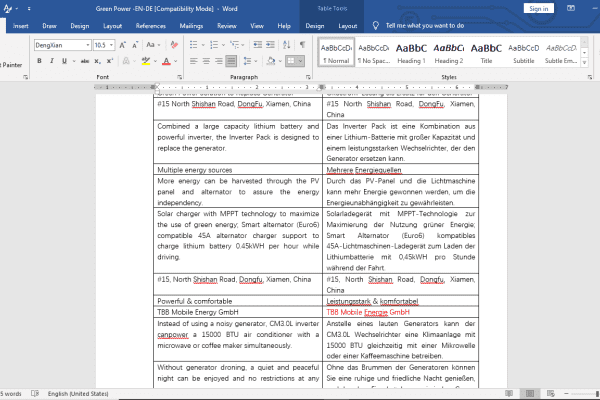Click the Shading paint bucket icon
Screen dimensions: 600x400
pos(271,61)
